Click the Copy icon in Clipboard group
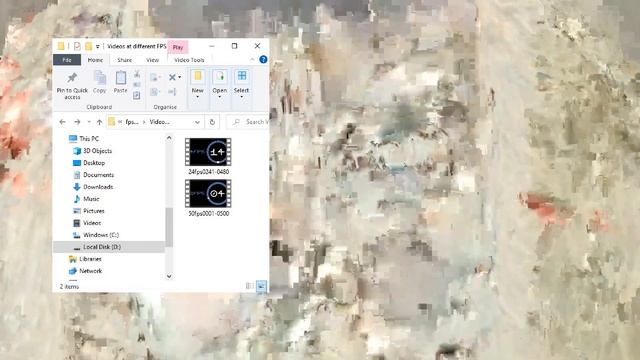Image resolution: width=640 pixels, height=360 pixels. [100, 78]
